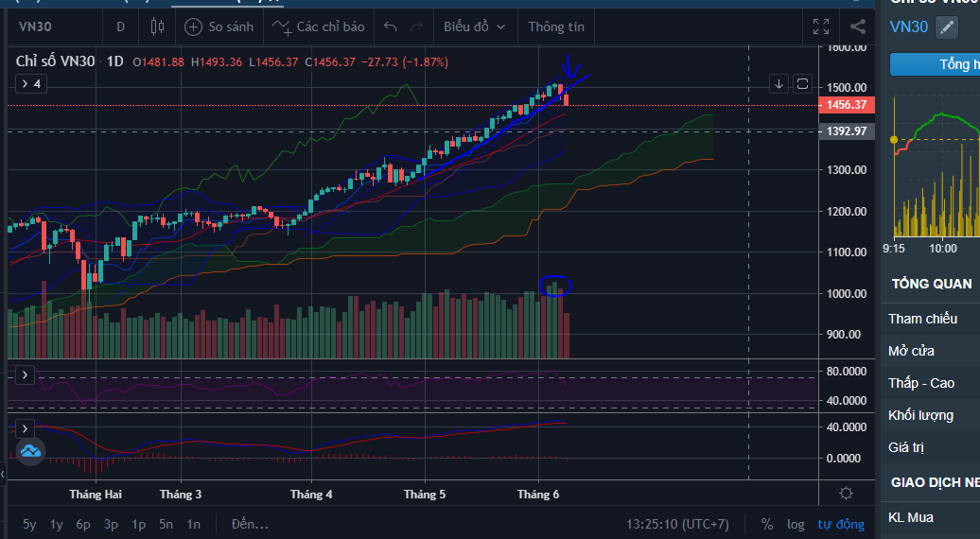The width and height of the screenshot is (980, 539).
Task: Click the undo arrow in toolbar
Action: tap(391, 26)
